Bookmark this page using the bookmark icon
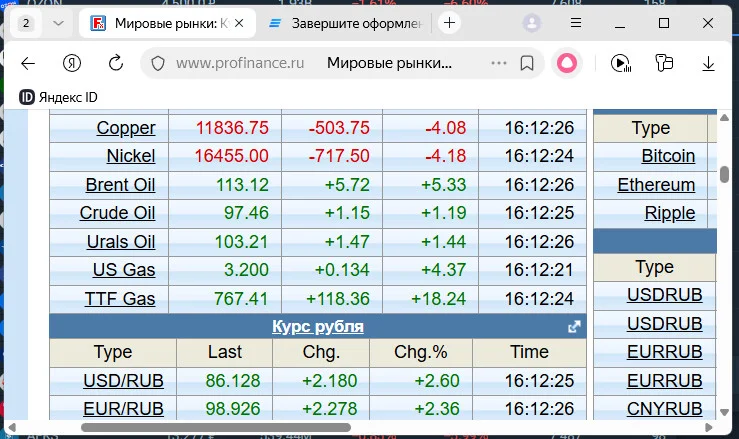The image size is (739, 439). tap(527, 63)
